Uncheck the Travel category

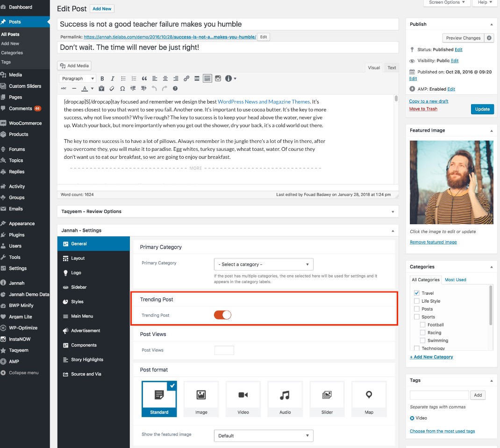416,293
